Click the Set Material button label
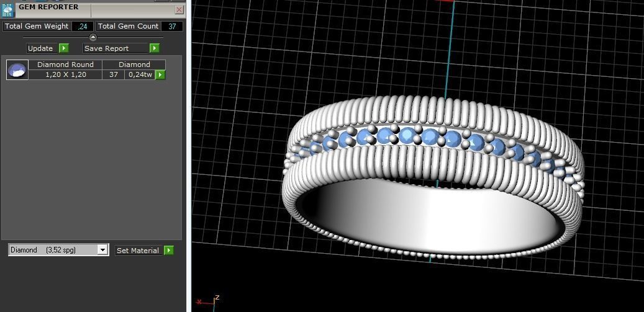This screenshot has width=644, height=312. point(139,250)
